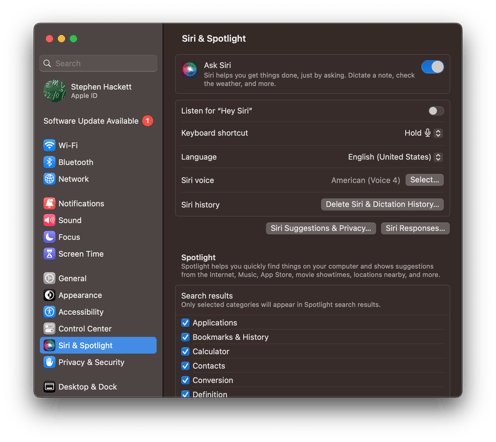Click the Network globe icon
This screenshot has width=496, height=442.
point(49,179)
